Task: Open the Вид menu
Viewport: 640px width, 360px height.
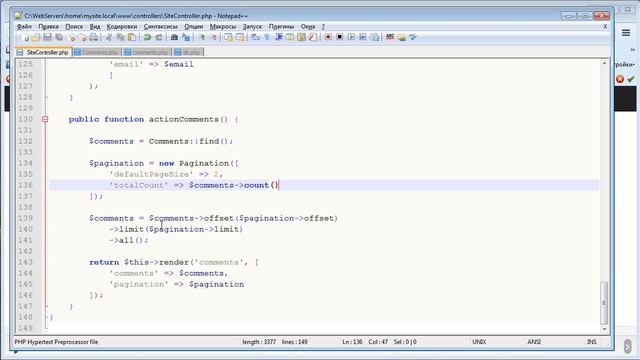Action: tap(95, 27)
